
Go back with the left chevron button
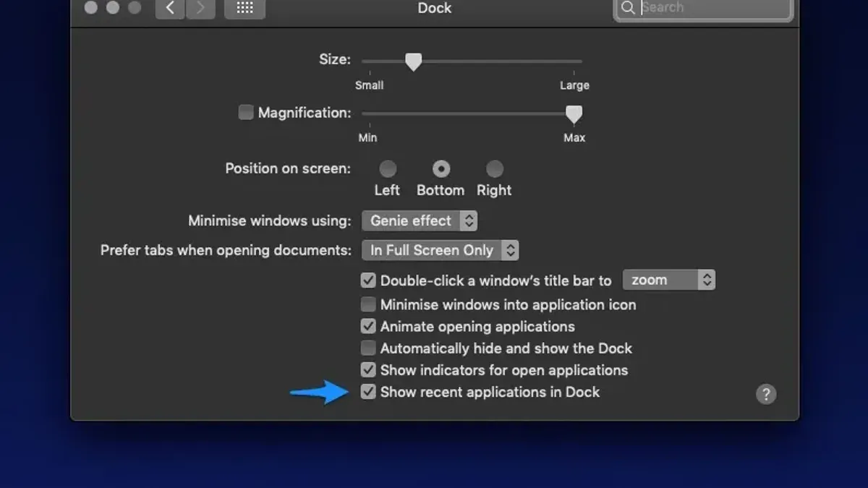pos(170,8)
